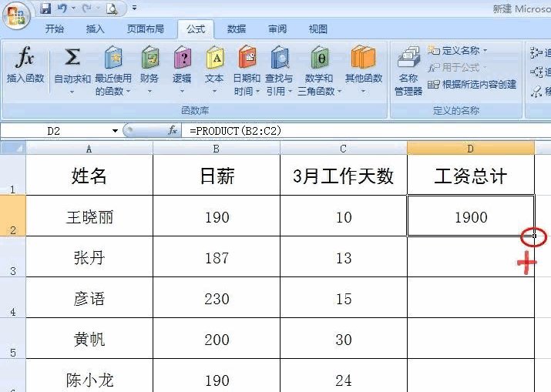Switch to the 插入 tab
551x392 pixels.
96,28
